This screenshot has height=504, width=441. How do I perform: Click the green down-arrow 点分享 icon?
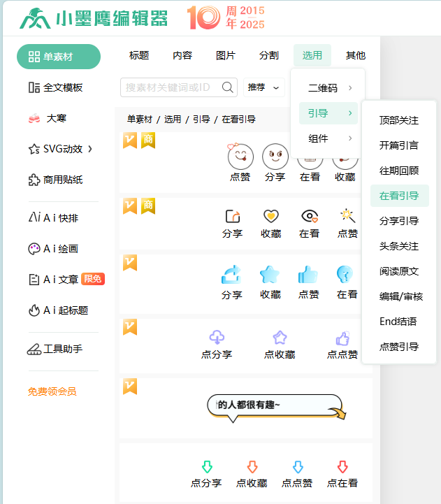click(x=206, y=467)
